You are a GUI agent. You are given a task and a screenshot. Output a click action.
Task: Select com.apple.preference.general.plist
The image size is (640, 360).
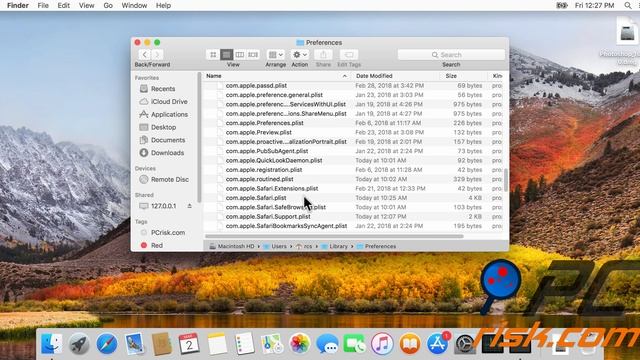(x=274, y=95)
